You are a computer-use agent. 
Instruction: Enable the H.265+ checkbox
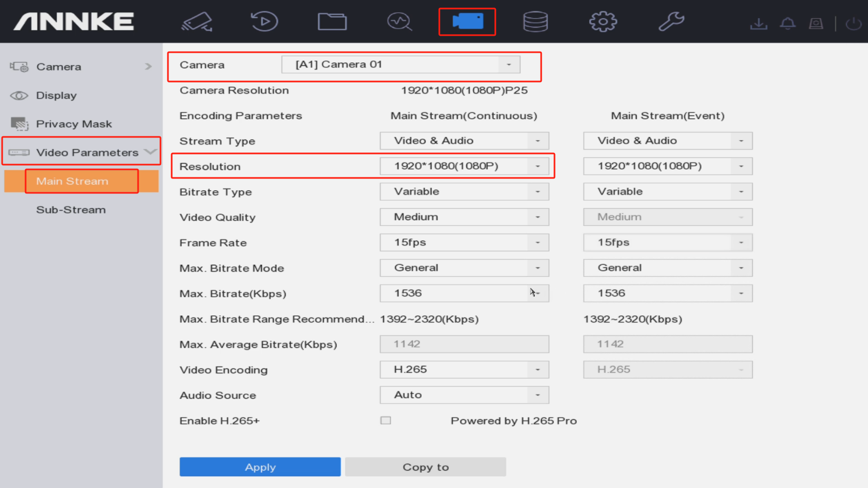[x=385, y=420]
